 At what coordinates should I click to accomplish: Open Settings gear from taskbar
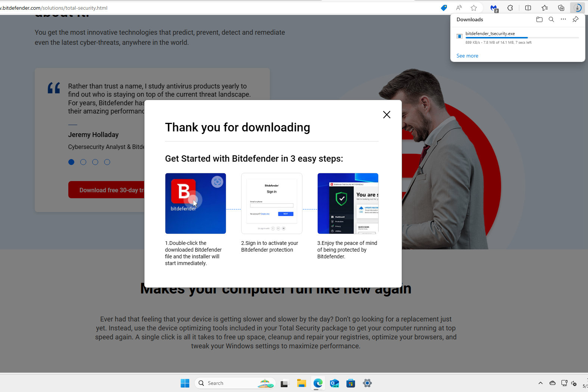[367, 383]
